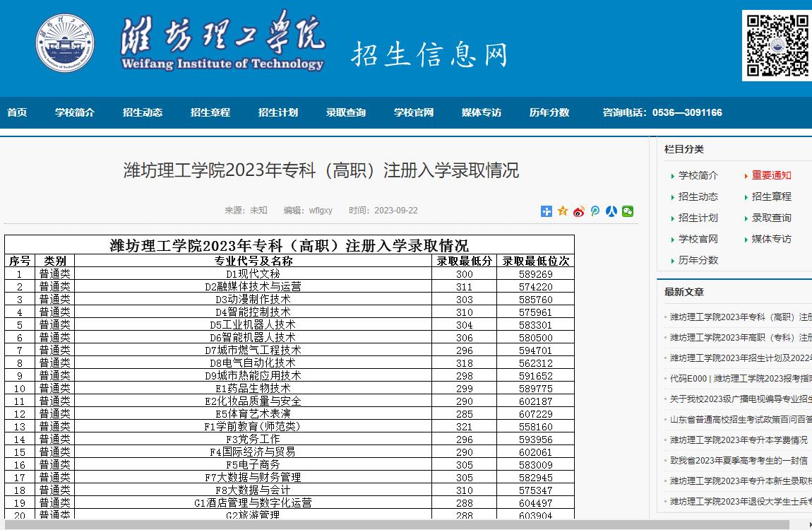This screenshot has width=812, height=530.
Task: Click the 咨询电话 0536—3091166 text
Action: coord(662,112)
